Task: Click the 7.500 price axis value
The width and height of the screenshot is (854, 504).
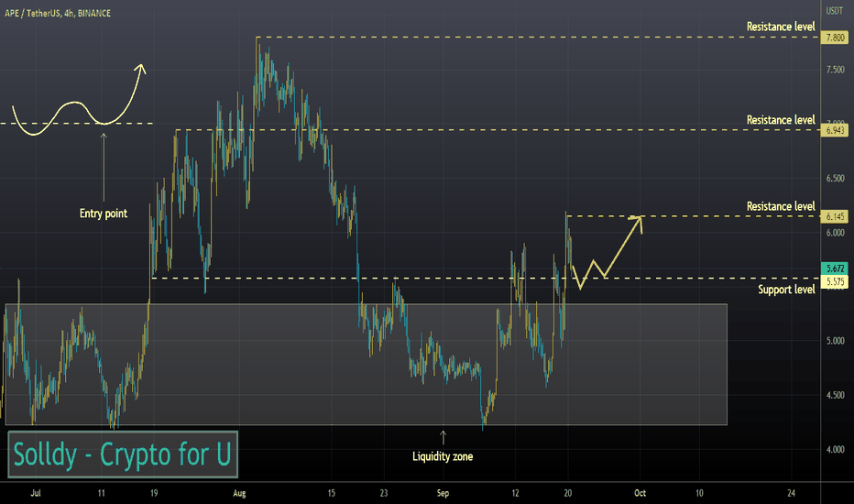Action: click(x=835, y=70)
